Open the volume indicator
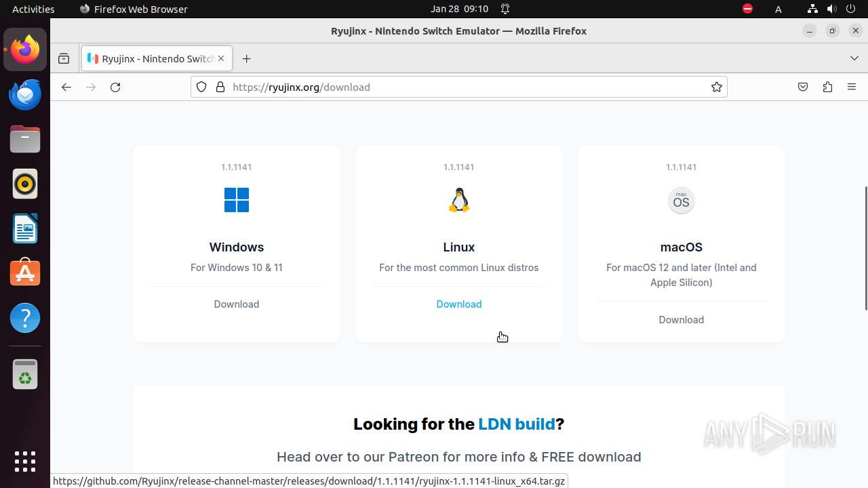868x488 pixels. click(x=831, y=9)
